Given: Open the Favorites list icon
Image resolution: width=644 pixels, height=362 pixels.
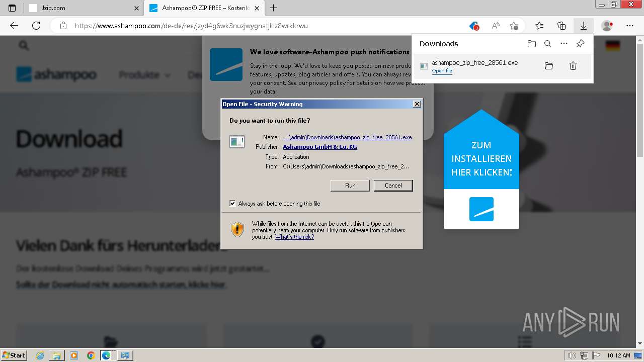Looking at the screenshot, I should click(539, 26).
